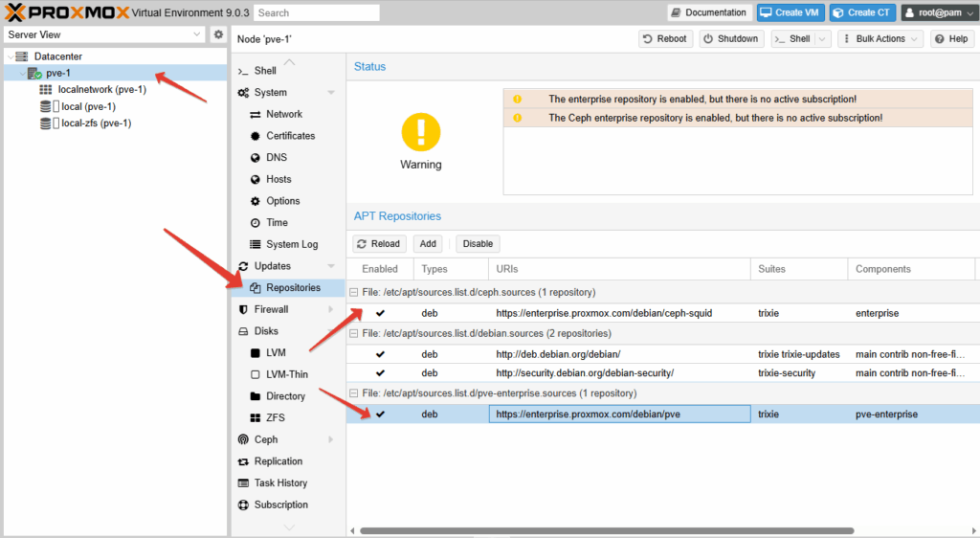
Task: Click the Create VM button
Action: point(790,12)
